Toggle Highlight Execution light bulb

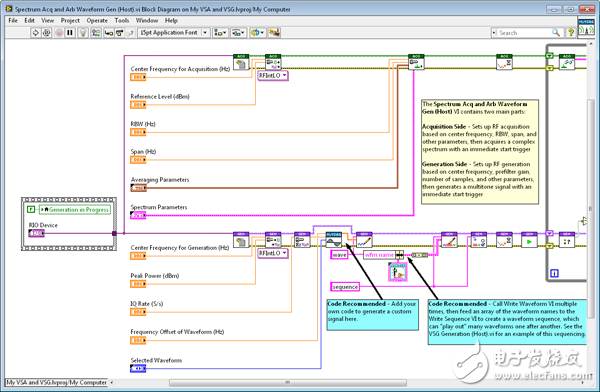coord(83,33)
